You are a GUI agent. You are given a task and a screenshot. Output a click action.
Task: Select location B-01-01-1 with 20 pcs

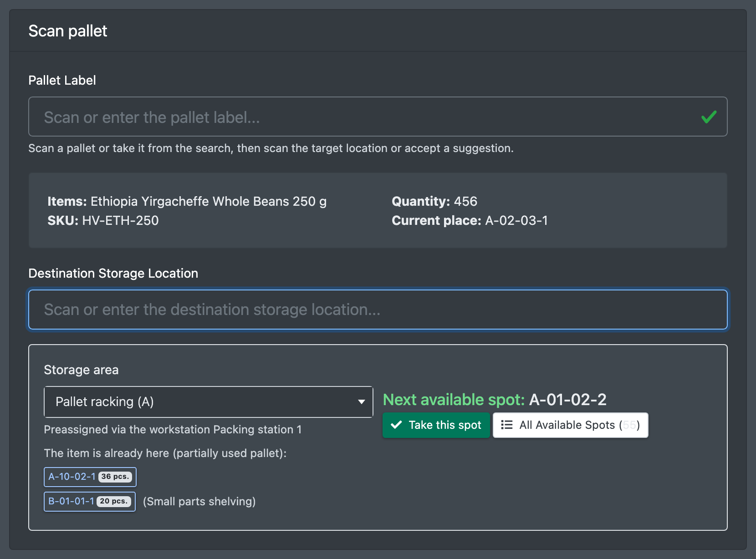click(90, 501)
